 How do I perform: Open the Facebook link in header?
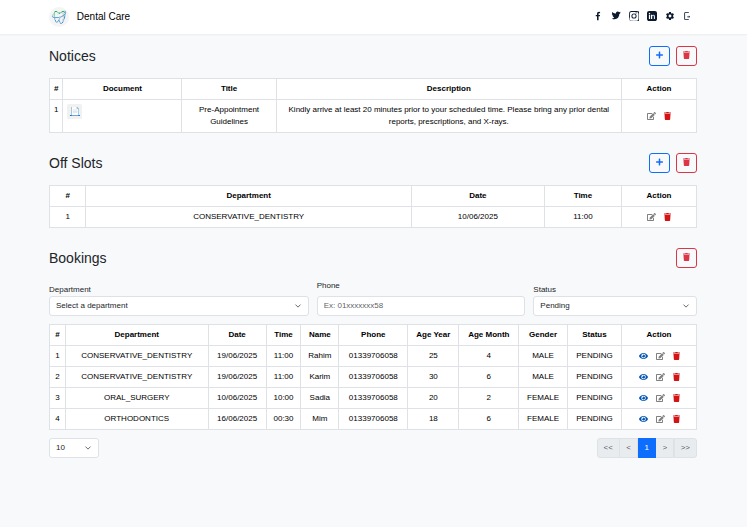tap(598, 16)
